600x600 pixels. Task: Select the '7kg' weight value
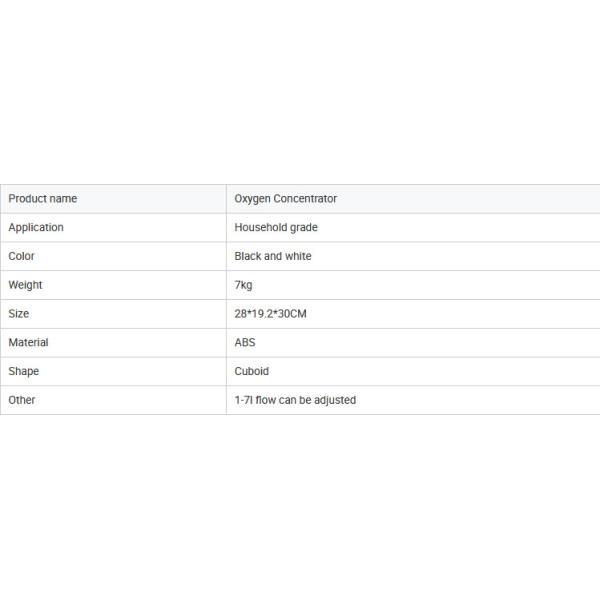[x=243, y=285]
